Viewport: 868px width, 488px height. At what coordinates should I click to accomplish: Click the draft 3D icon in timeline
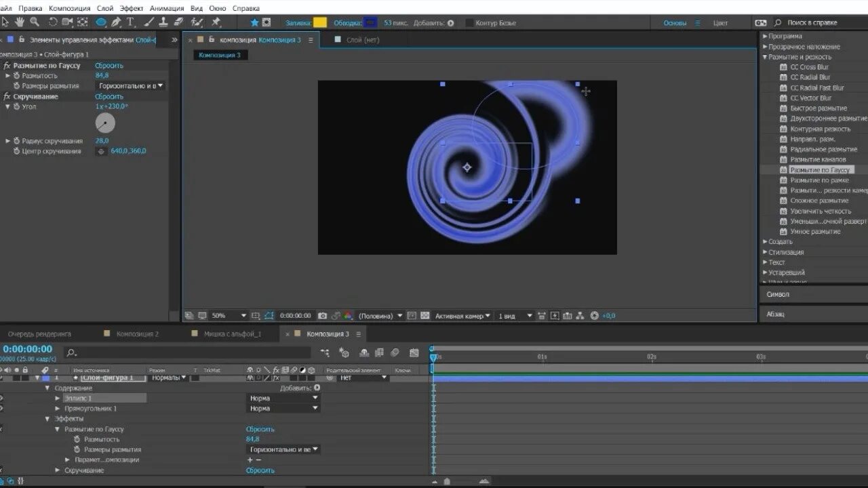[x=344, y=352]
